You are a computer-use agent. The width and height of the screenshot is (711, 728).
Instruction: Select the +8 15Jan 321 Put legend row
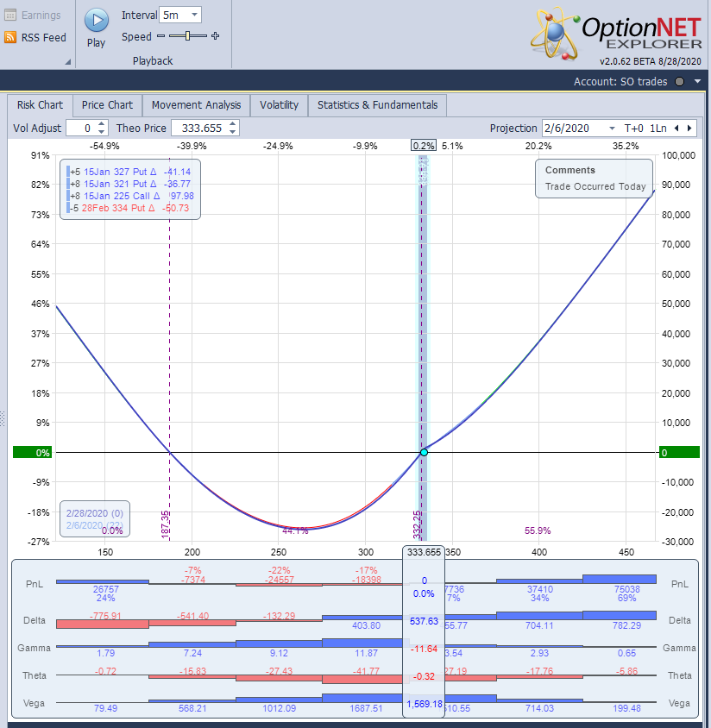pos(130,184)
